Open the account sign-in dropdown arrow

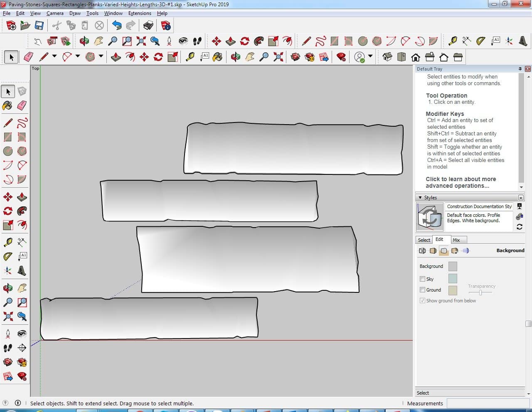click(x=370, y=56)
